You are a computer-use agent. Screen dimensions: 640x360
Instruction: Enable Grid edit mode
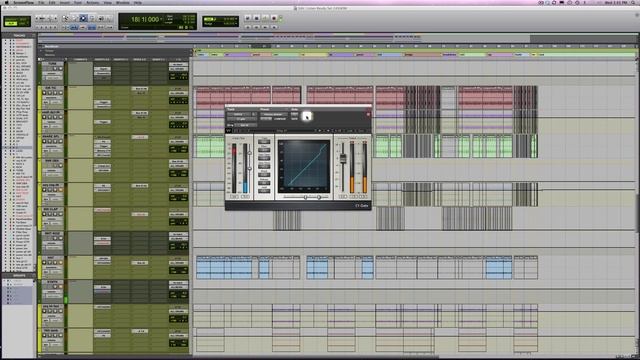23,24
